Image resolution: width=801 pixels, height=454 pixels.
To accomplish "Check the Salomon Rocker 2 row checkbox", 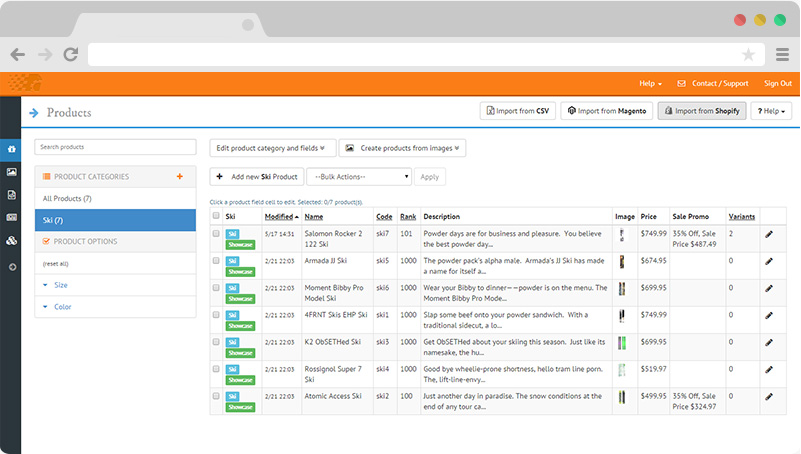I will coord(216,233).
